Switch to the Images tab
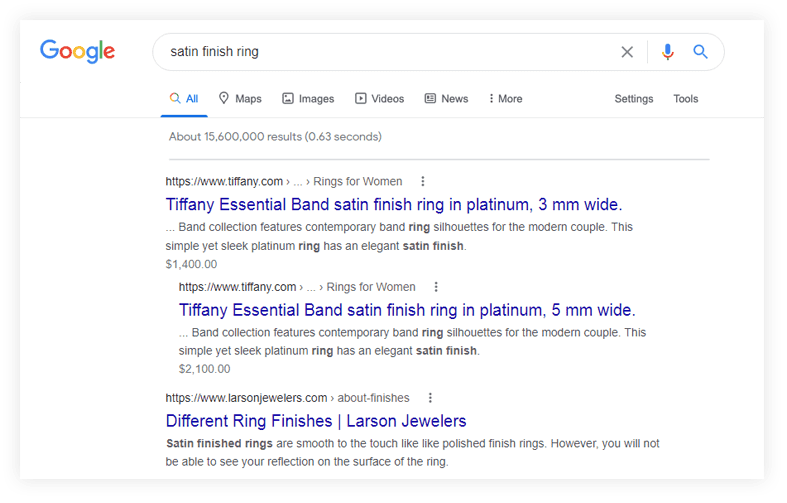The width and height of the screenshot is (787, 503). (x=308, y=99)
